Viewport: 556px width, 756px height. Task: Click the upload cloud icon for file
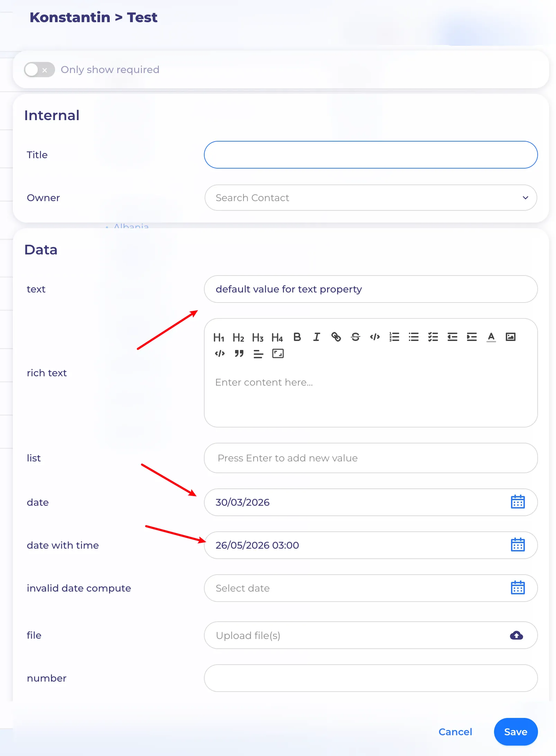(516, 635)
